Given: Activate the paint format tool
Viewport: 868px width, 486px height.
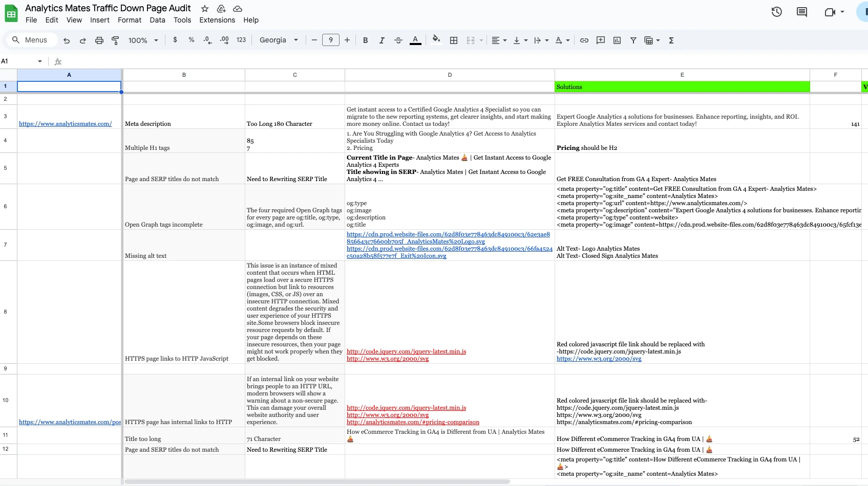Looking at the screenshot, I should 115,40.
